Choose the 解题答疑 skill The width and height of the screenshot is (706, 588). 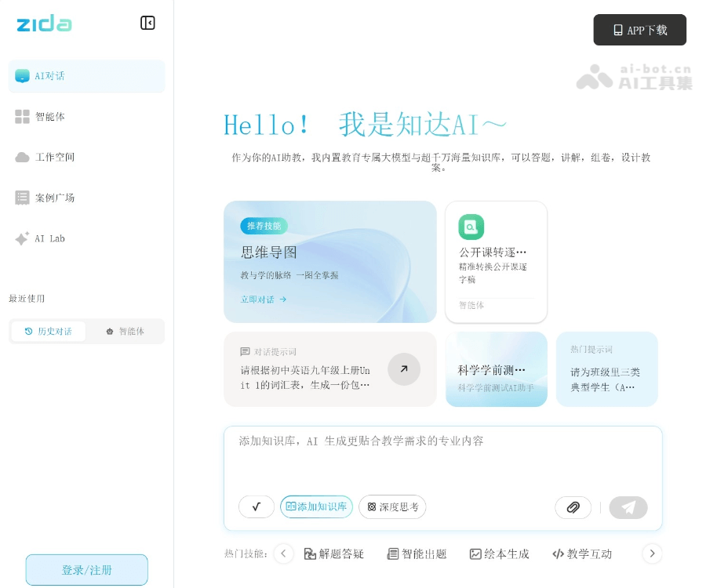click(333, 554)
